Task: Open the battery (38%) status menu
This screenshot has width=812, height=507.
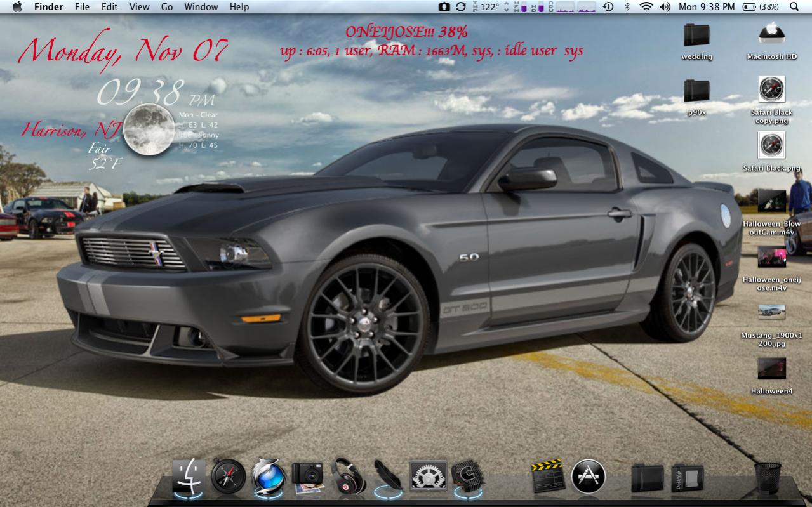Action: tap(761, 6)
